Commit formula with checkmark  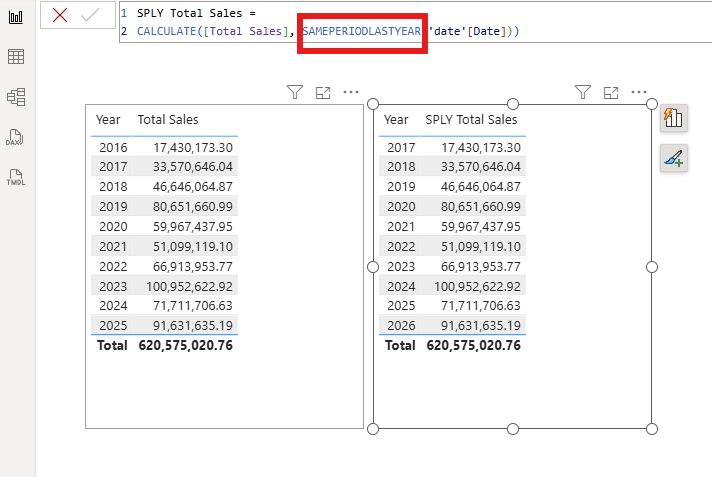pyautogui.click(x=90, y=15)
